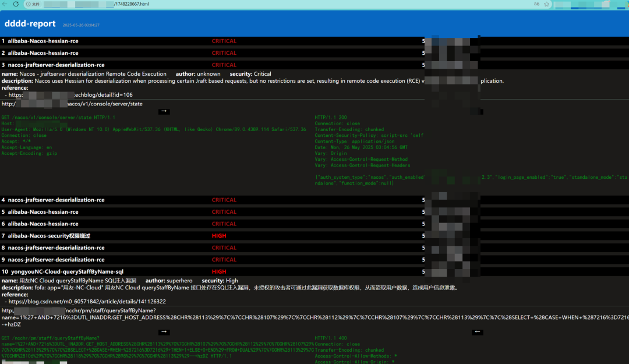Expand row 7 alibaba-Nacos-security权限绕过

314,236
